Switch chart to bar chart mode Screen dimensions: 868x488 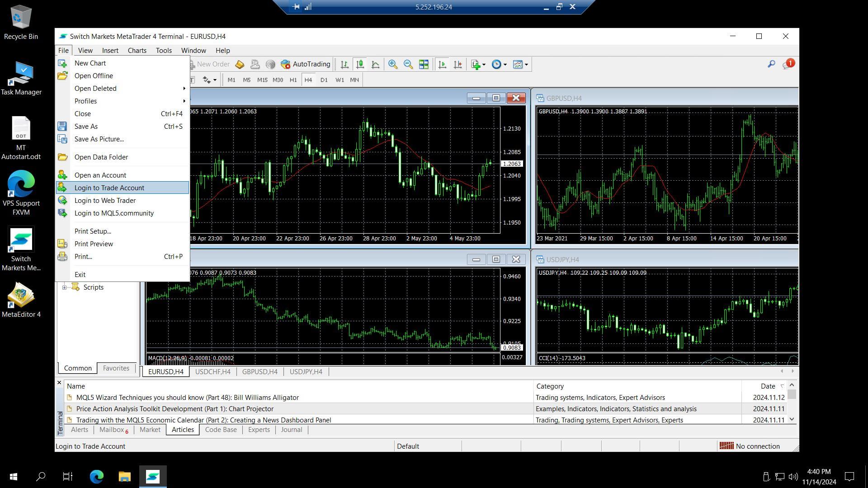(344, 64)
